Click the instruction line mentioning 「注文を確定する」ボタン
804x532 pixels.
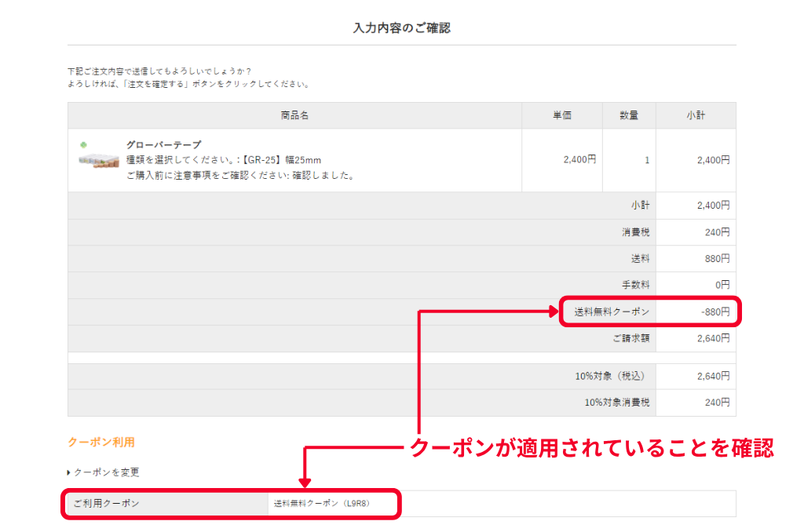click(x=188, y=84)
